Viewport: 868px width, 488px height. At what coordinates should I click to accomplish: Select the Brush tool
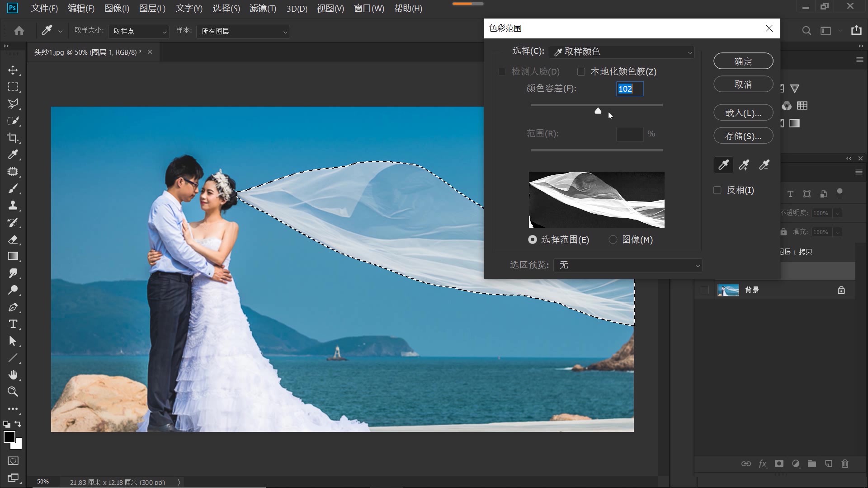point(13,188)
